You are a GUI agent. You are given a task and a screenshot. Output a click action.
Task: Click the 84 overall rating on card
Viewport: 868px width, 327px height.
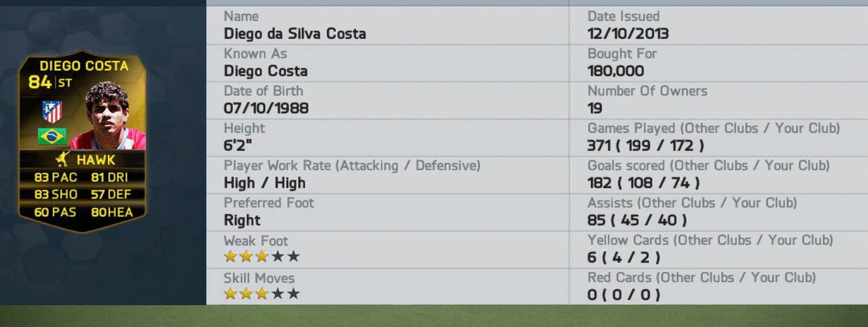click(x=40, y=83)
